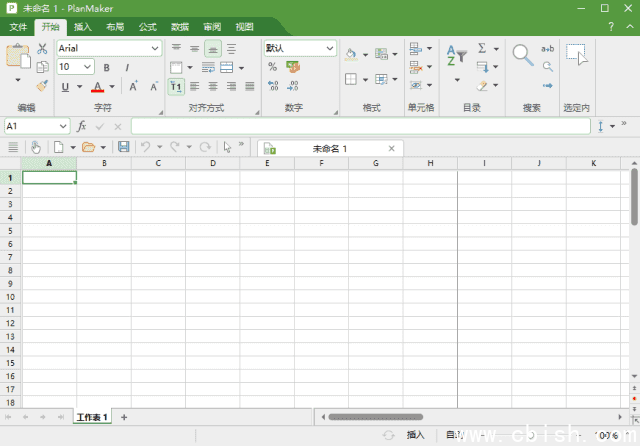The width and height of the screenshot is (640, 446).
Task: Click the sort and filter A-Z icon
Action: tap(456, 56)
